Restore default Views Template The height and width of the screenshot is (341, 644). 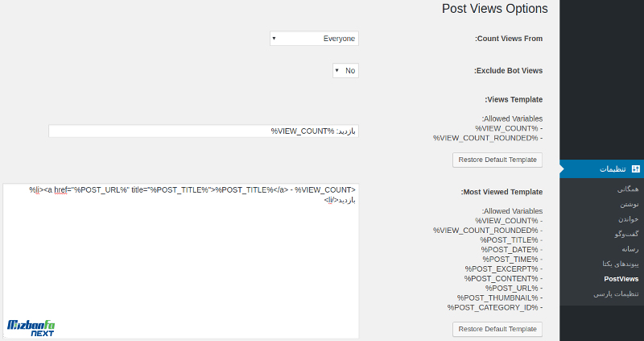497,160
